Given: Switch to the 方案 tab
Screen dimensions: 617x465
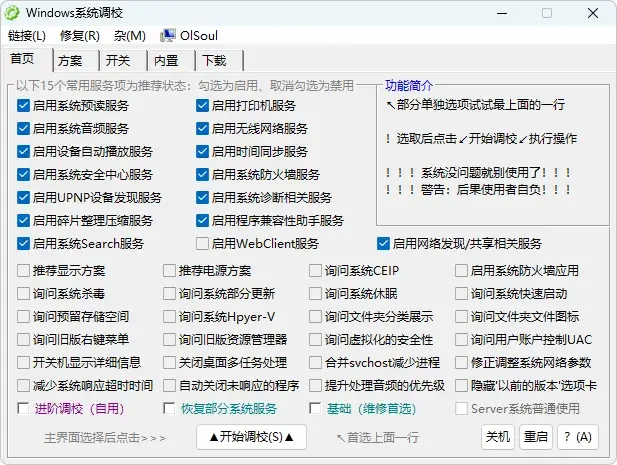Looking at the screenshot, I should tap(70, 61).
